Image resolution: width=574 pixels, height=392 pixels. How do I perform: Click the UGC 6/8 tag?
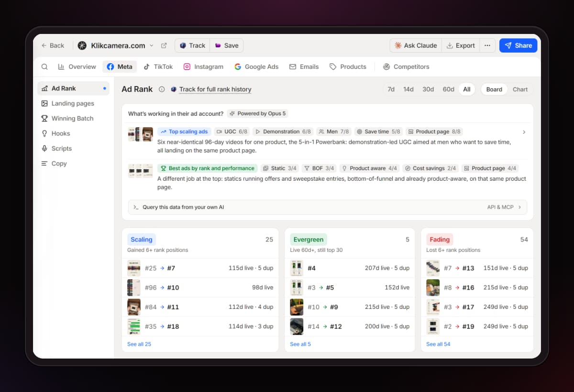click(x=232, y=131)
